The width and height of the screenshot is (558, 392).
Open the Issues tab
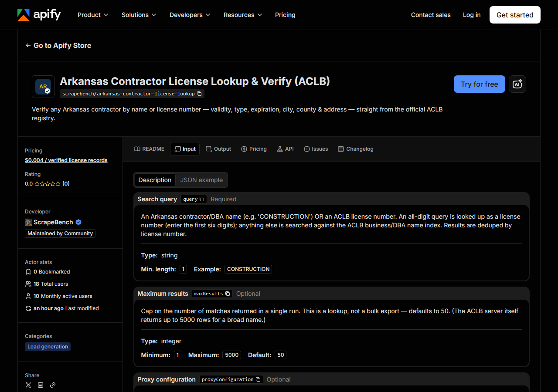(x=316, y=149)
